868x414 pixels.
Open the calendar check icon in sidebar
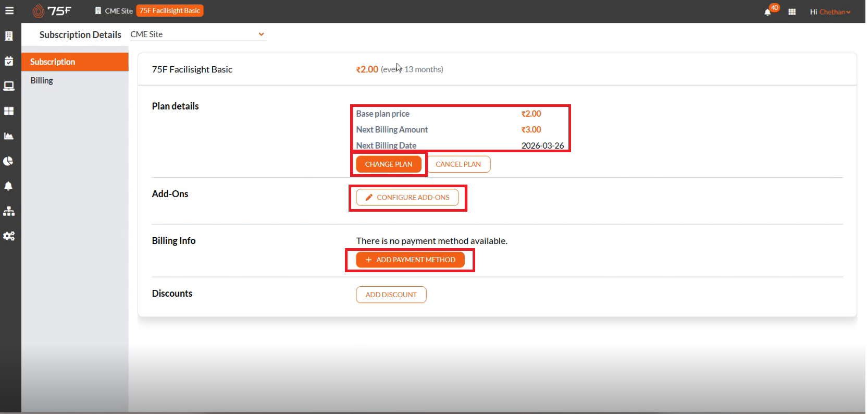tap(9, 61)
